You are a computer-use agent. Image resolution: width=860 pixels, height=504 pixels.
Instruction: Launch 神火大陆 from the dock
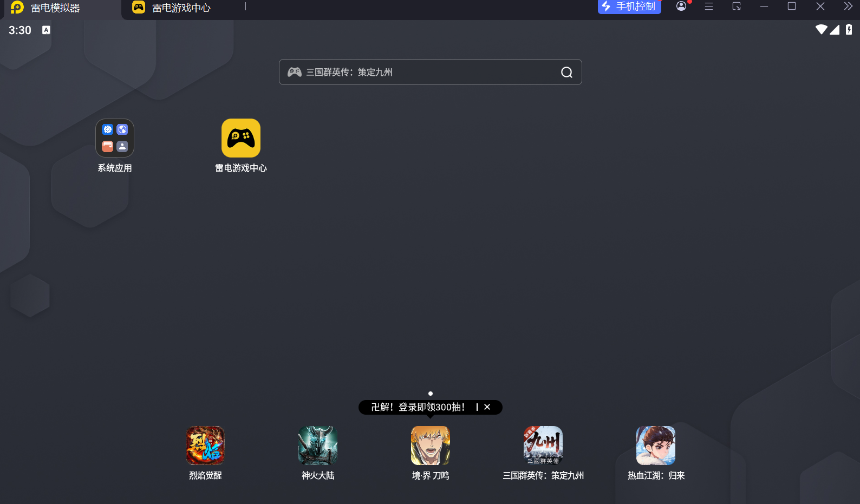tap(318, 446)
